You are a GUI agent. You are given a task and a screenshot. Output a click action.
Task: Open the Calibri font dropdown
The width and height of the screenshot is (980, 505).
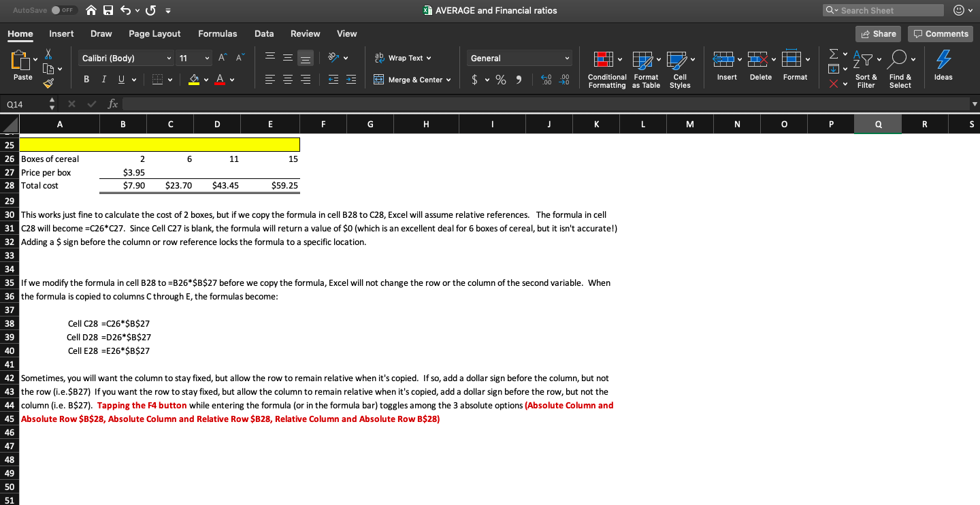(126, 58)
